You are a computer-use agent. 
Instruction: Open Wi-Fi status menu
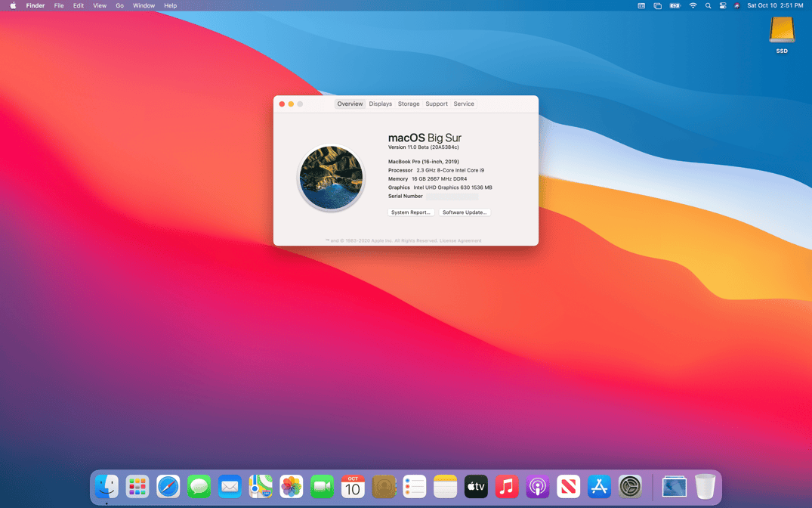[x=693, y=6]
